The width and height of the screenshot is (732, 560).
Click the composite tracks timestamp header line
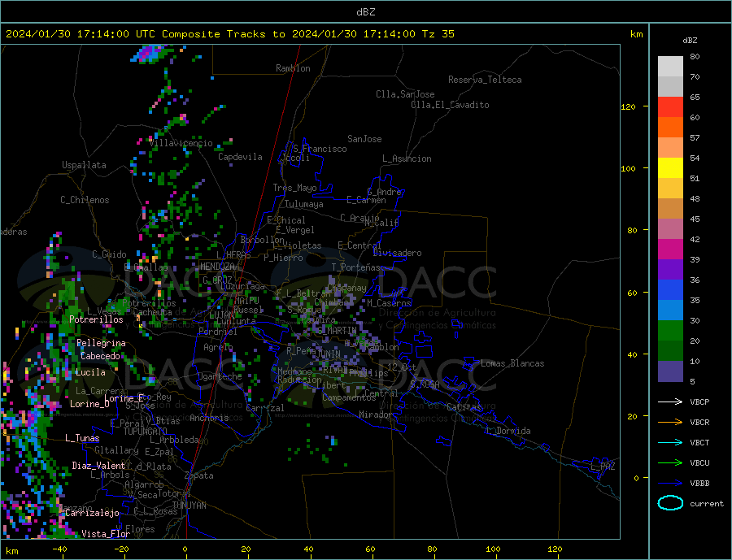point(229,34)
